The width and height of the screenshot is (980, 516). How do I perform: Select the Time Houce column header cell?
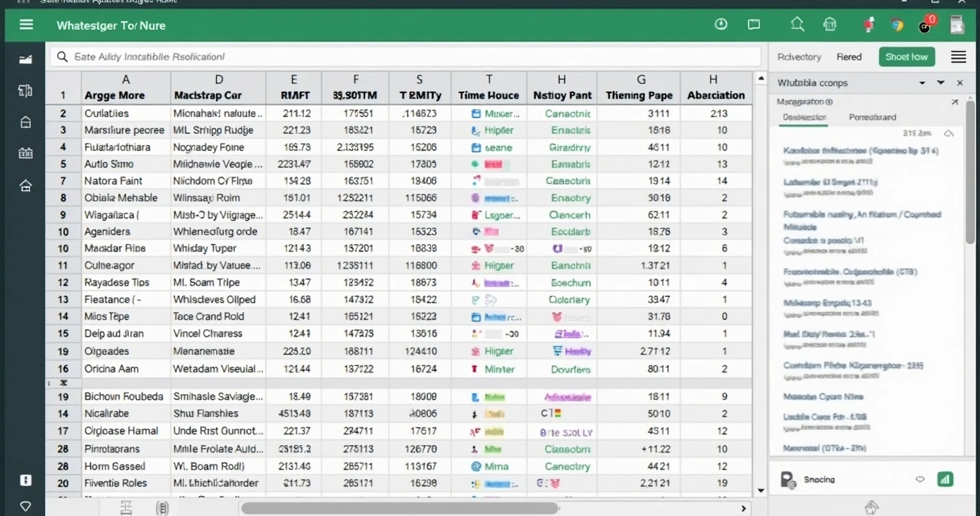point(488,95)
